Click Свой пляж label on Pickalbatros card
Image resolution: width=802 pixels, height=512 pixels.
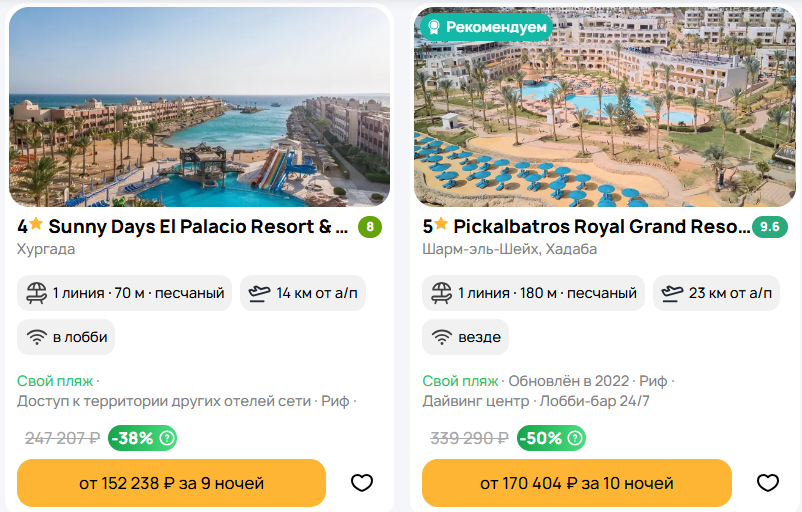[x=459, y=381]
